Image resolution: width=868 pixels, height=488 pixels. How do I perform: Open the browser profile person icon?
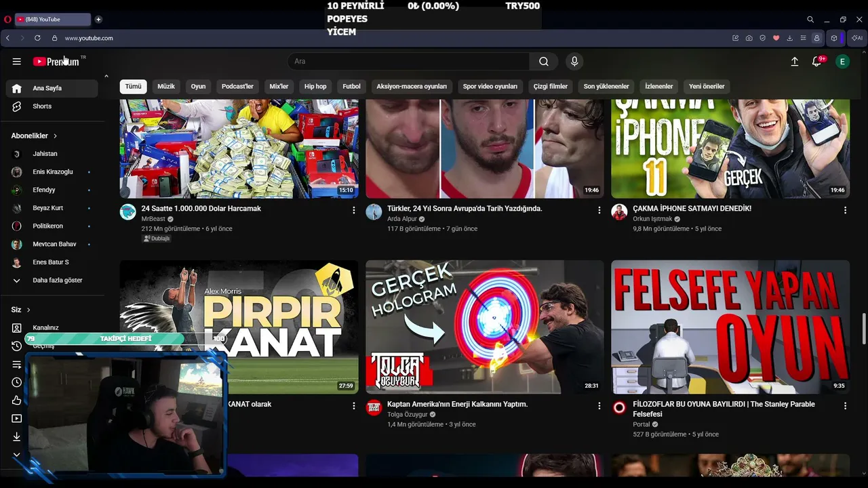click(x=817, y=38)
